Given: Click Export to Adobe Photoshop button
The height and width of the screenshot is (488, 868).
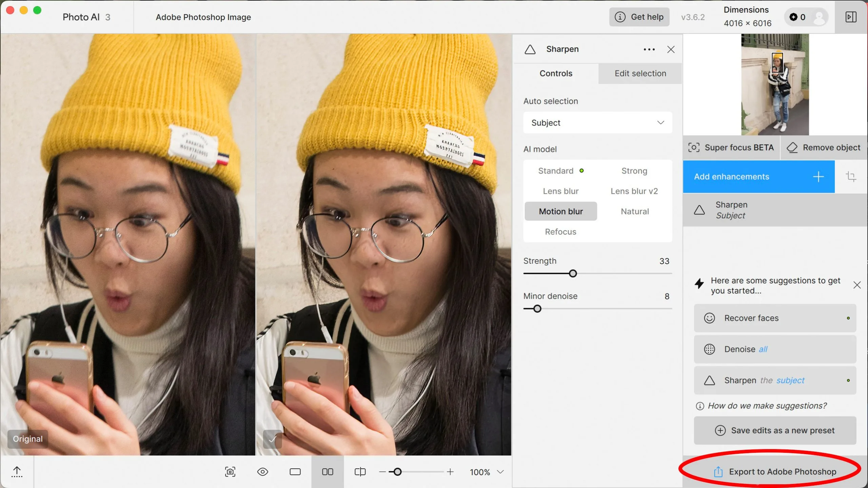Looking at the screenshot, I should (775, 472).
